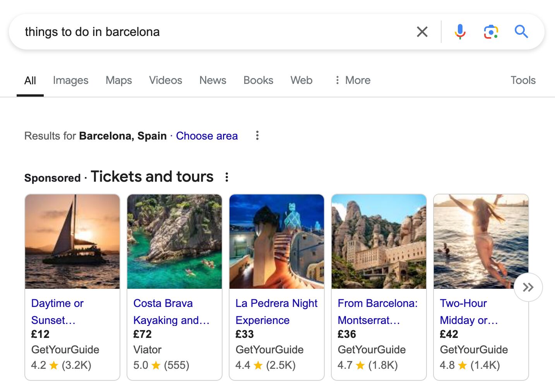Click the star rating icon on the Viator card
This screenshot has height=392, width=555.
click(x=156, y=365)
